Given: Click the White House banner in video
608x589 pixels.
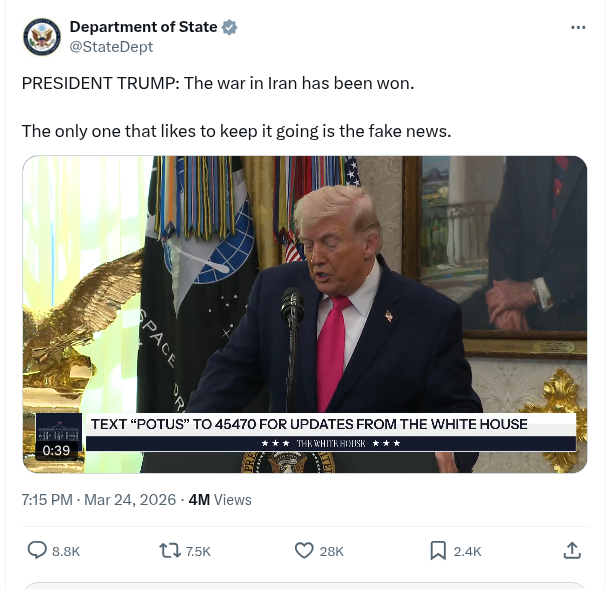Looking at the screenshot, I should coord(331,432).
